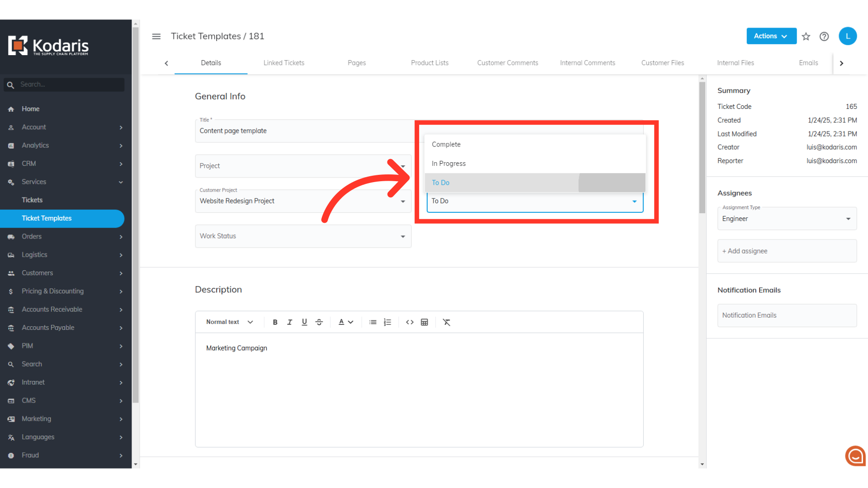Favorite this template with star icon
868x488 pixels.
coord(806,37)
